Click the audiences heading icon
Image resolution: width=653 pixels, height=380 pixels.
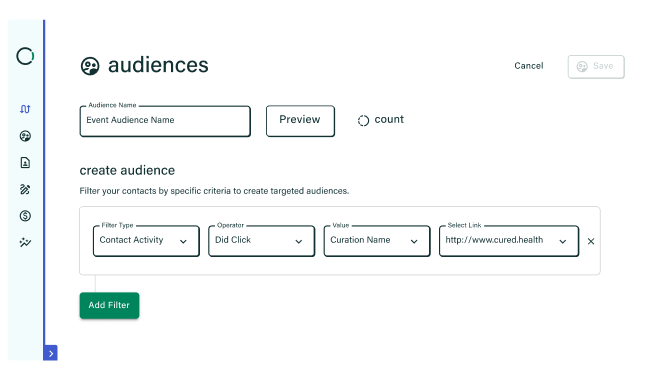click(90, 66)
